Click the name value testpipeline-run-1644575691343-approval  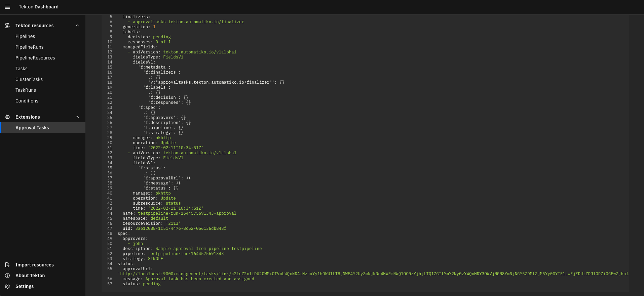pos(187,213)
